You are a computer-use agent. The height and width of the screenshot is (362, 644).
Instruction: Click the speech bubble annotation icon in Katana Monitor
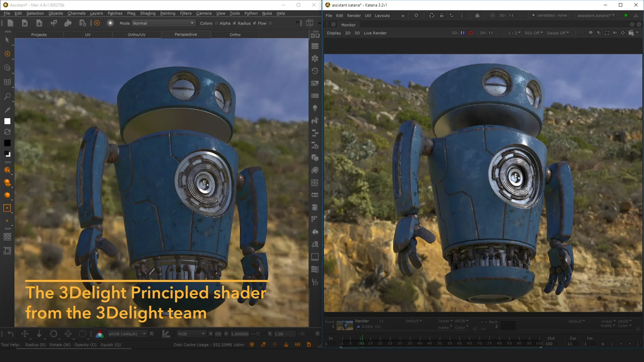pos(591,33)
